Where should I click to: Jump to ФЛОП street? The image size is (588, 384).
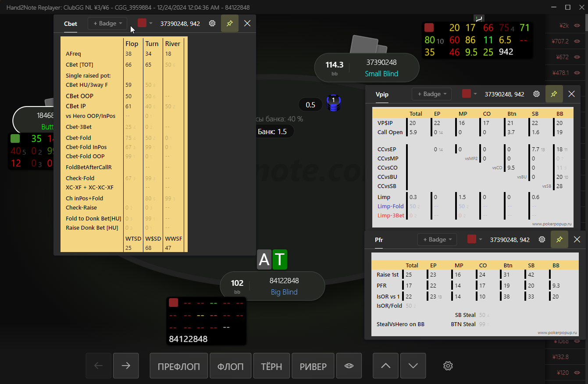231,366
